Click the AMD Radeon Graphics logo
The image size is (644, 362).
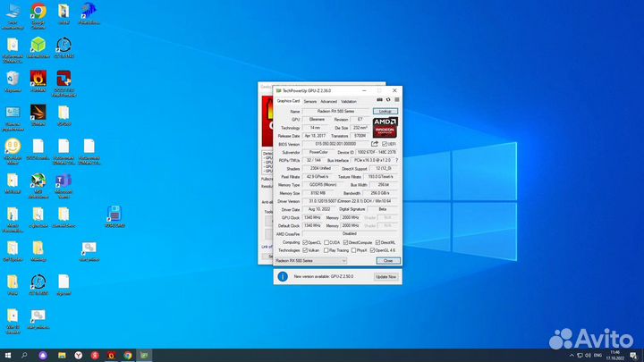point(385,128)
